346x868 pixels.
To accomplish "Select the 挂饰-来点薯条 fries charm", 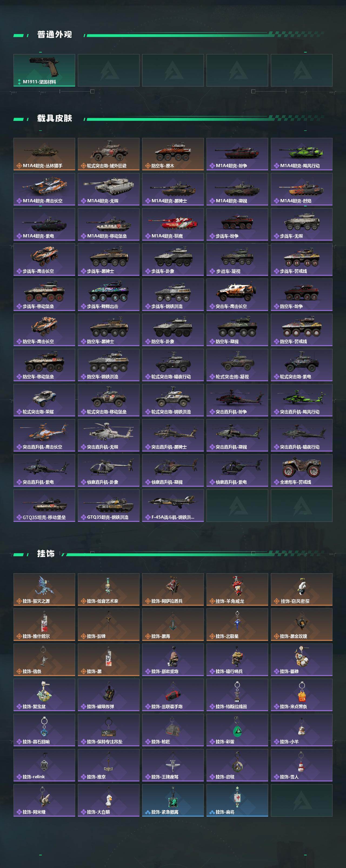I will [301, 695].
